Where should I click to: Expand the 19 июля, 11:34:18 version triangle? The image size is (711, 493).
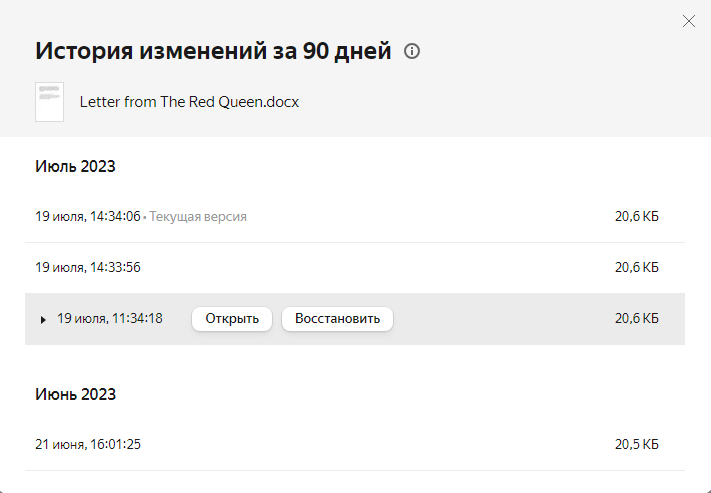coord(43,319)
